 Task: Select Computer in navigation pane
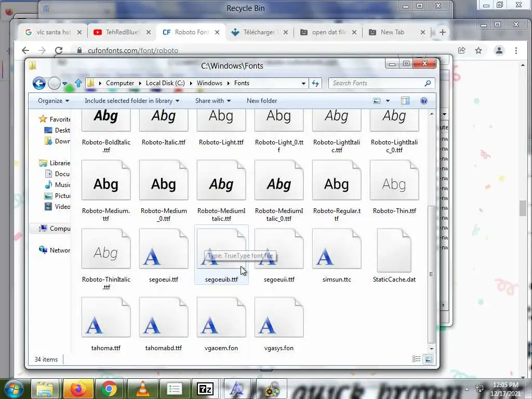point(54,229)
